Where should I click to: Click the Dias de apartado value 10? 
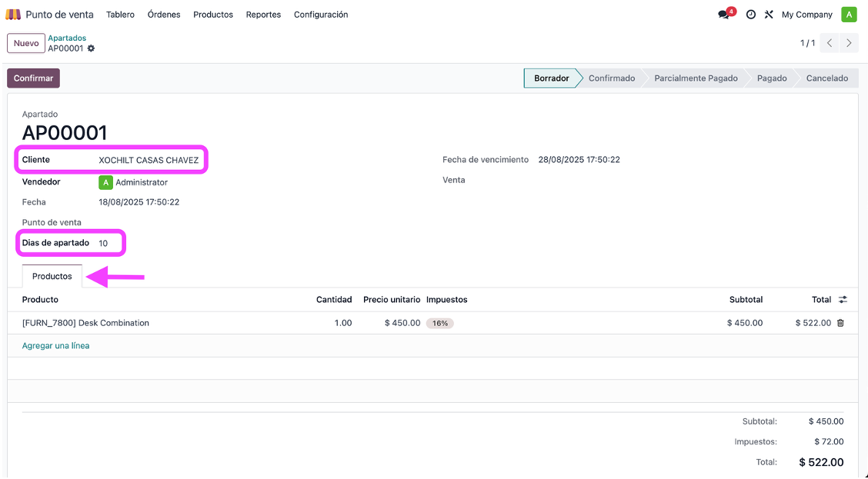[103, 244]
